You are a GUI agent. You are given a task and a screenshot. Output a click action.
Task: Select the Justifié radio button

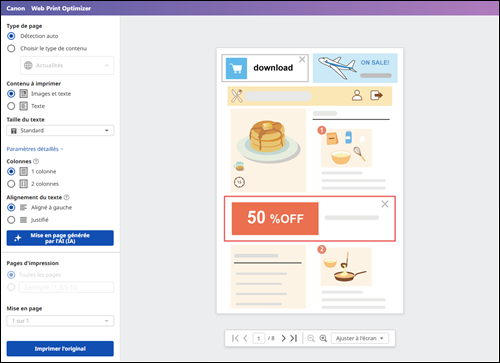(11, 220)
